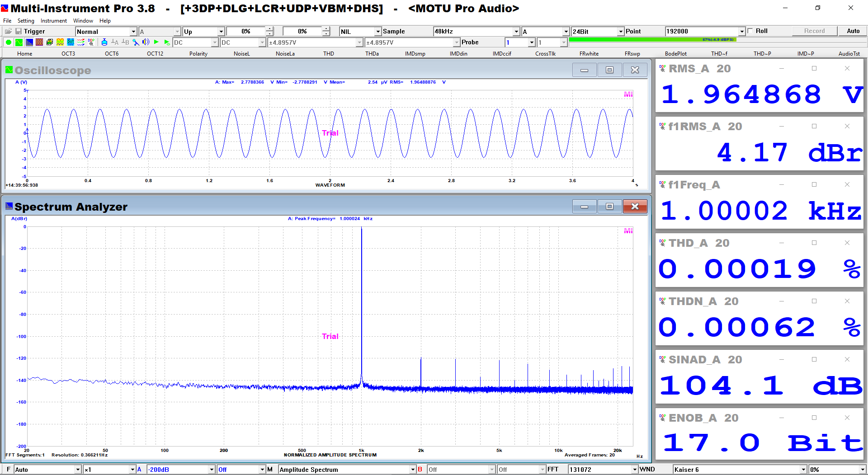Open the DUT Device Test Plan icon

point(71,42)
